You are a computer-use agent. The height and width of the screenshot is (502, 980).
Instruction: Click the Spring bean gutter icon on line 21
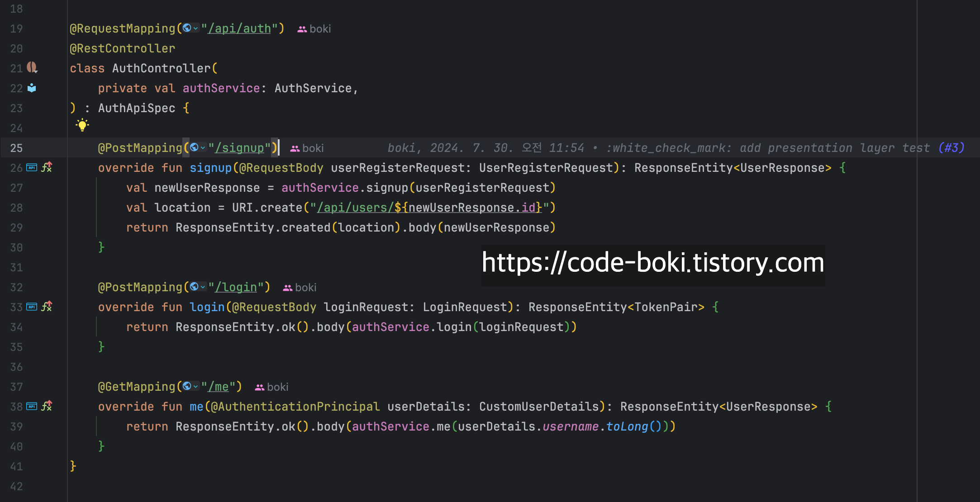point(32,68)
